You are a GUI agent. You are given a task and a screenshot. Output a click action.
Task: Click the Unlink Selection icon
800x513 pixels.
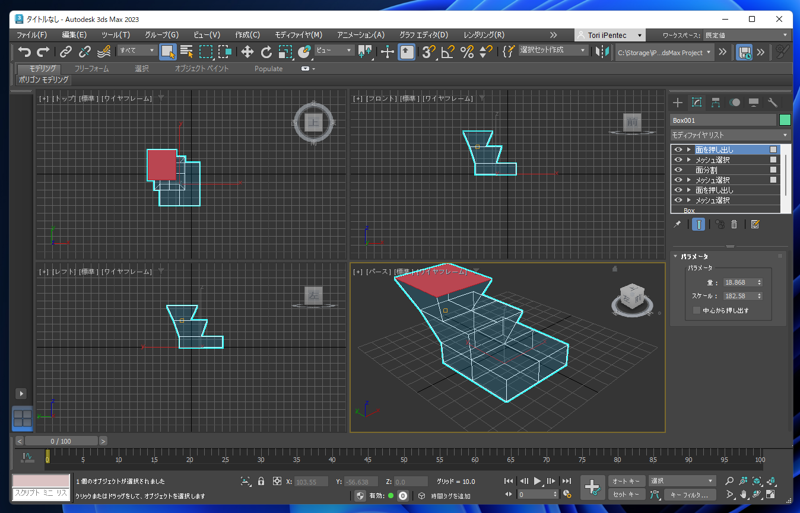coord(84,52)
